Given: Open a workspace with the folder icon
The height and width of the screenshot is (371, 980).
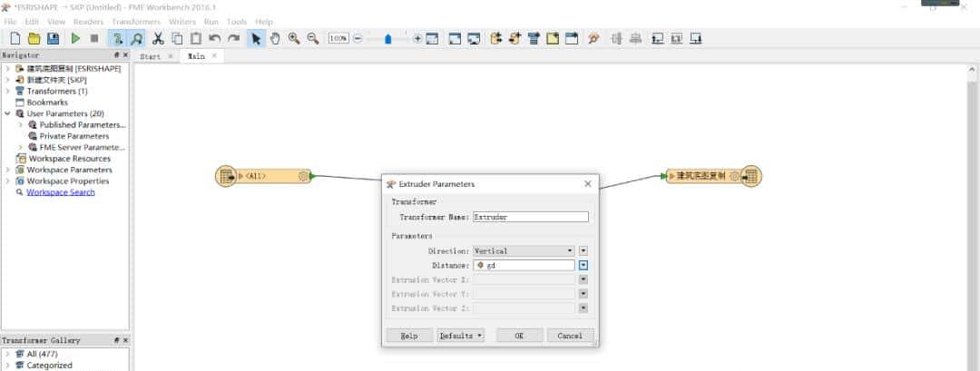Looking at the screenshot, I should point(34,39).
